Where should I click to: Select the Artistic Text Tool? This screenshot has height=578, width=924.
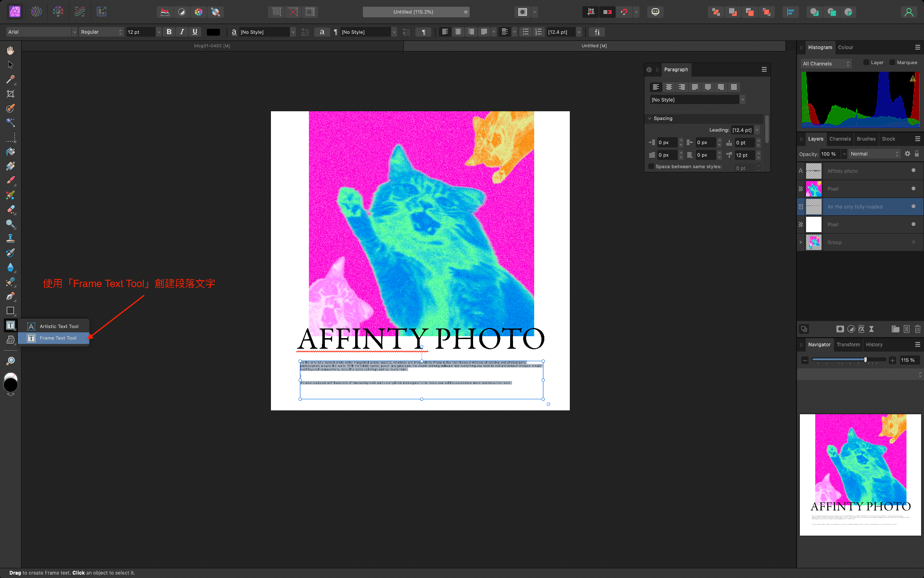pos(59,326)
